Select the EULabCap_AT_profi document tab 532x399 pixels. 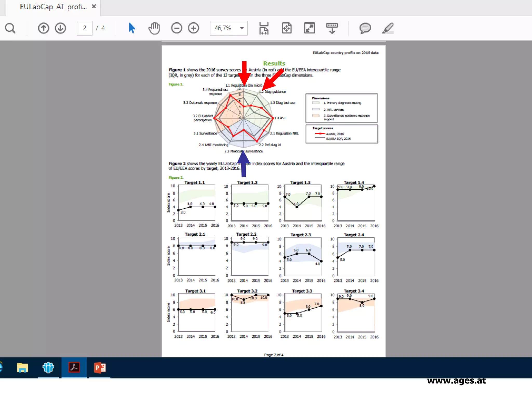(x=53, y=7)
